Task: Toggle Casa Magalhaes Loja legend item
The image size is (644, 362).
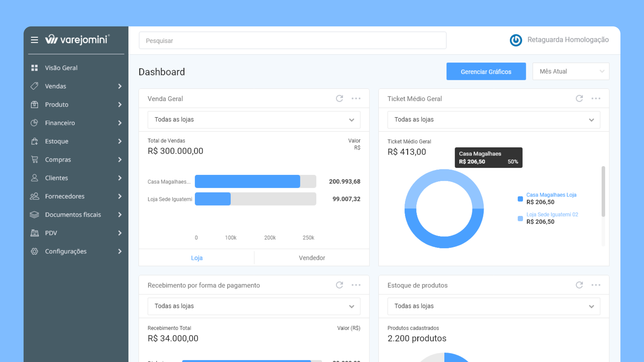Action: [551, 195]
